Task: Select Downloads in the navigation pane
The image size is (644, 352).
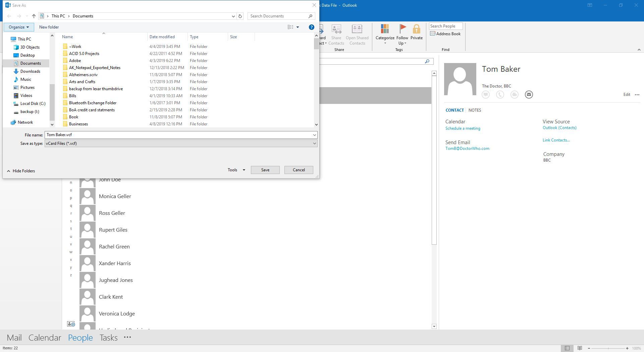Action: [30, 71]
